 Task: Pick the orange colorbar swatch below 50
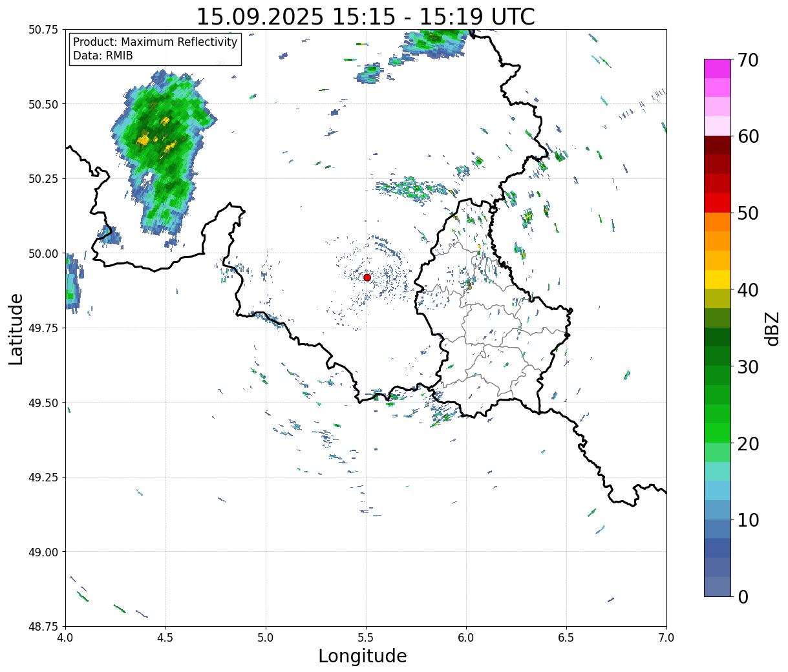[x=718, y=222]
